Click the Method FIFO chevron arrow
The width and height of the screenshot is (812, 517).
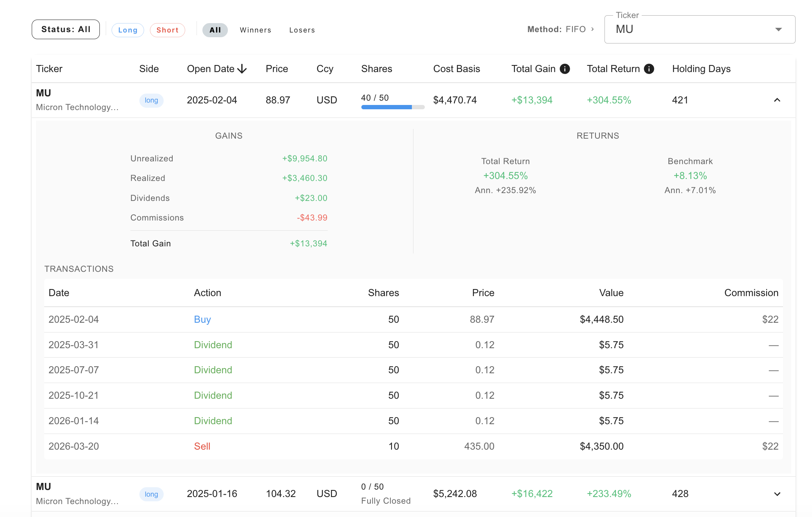(592, 29)
